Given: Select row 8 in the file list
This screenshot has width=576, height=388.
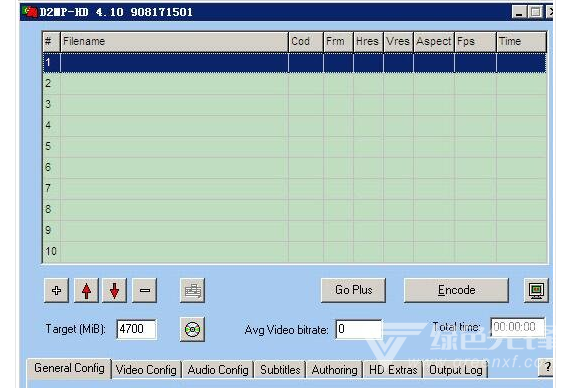Looking at the screenshot, I should pyautogui.click(x=295, y=209).
